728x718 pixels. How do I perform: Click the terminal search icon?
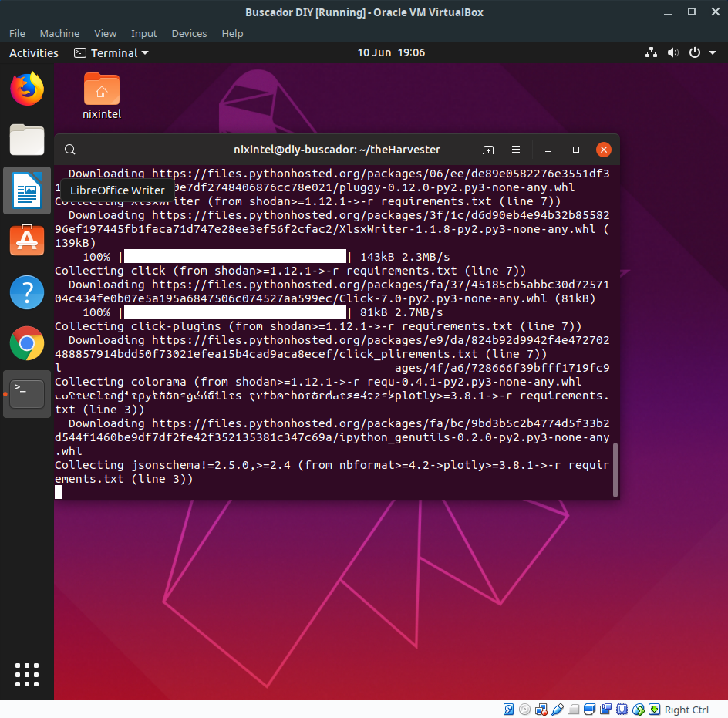[69, 150]
